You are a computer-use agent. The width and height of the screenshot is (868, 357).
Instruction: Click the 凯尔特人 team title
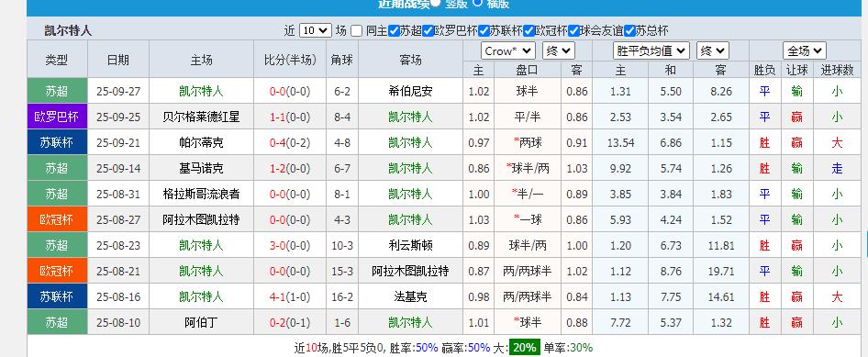68,31
